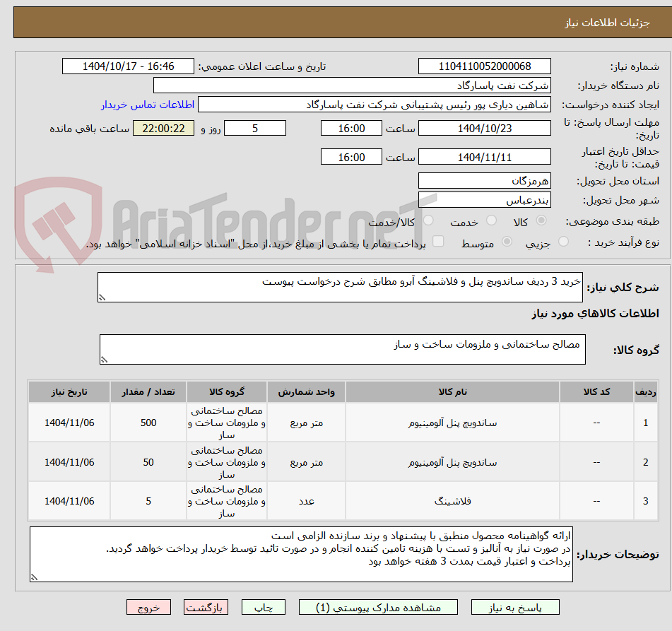This screenshot has width=672, height=631.
Task: Click the unit 'عدد' in row 3
Action: [307, 501]
